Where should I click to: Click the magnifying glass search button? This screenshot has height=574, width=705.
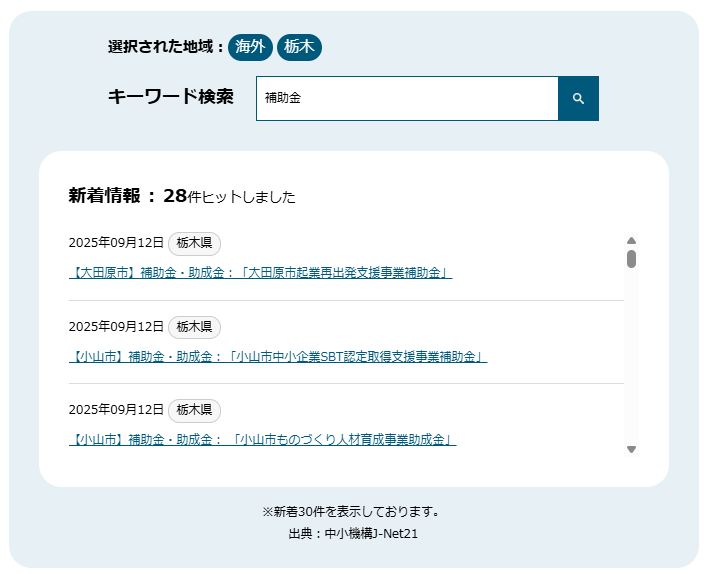[578, 99]
